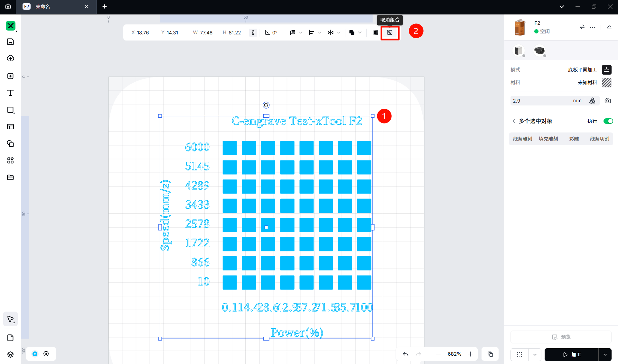Image resolution: width=618 pixels, height=364 pixels.
Task: Toggle the aspect ratio lock
Action: click(x=253, y=32)
